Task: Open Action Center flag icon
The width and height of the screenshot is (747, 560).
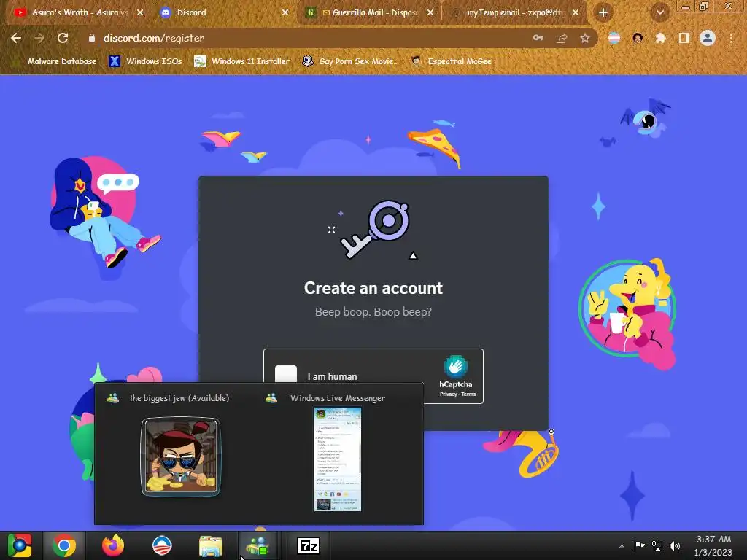Action: (x=639, y=545)
